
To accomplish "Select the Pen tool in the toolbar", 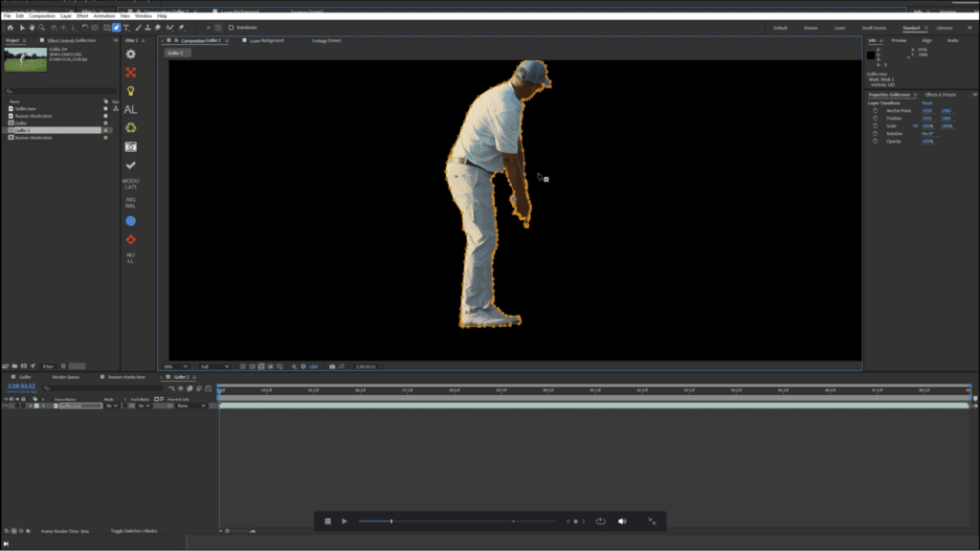I will pyautogui.click(x=116, y=28).
